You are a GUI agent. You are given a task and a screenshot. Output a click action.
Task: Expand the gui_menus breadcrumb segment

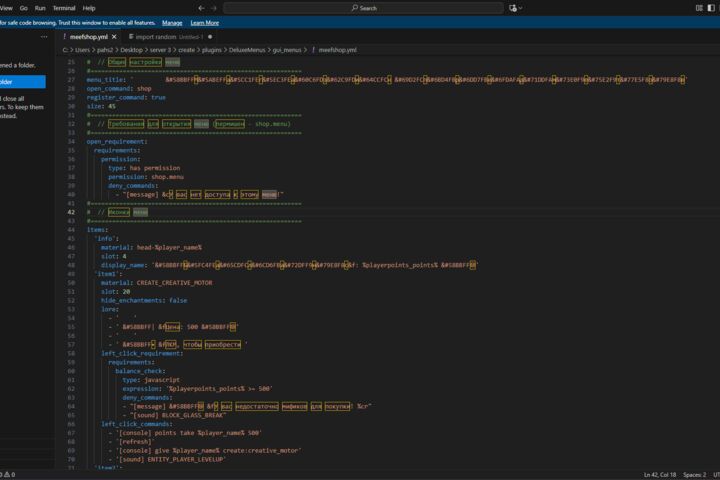pos(287,50)
